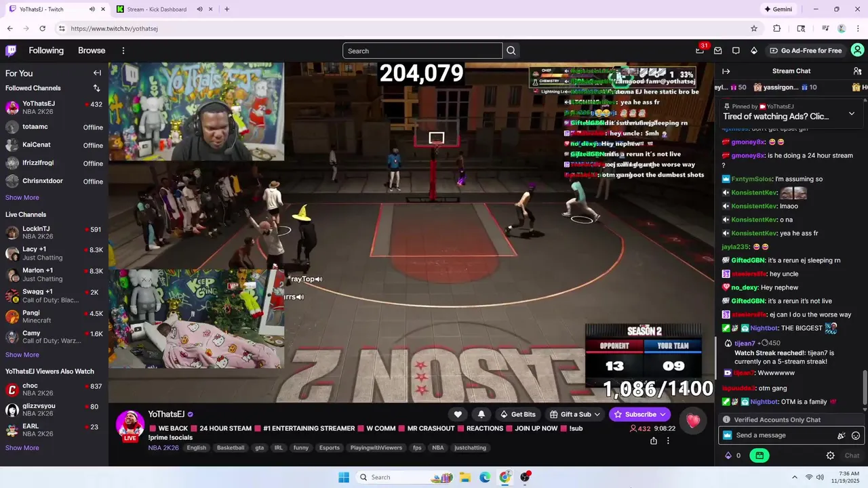Click the Twitch search field
868x488 pixels.
[422, 51]
